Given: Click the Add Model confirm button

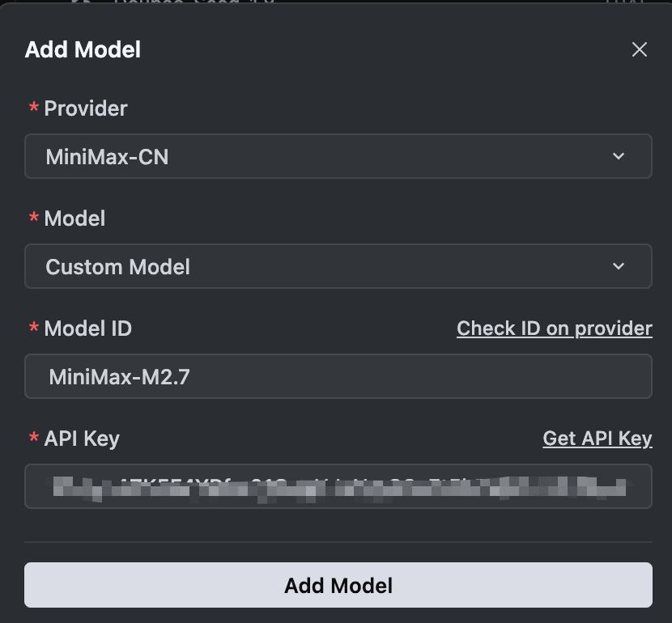Looking at the screenshot, I should click(338, 585).
